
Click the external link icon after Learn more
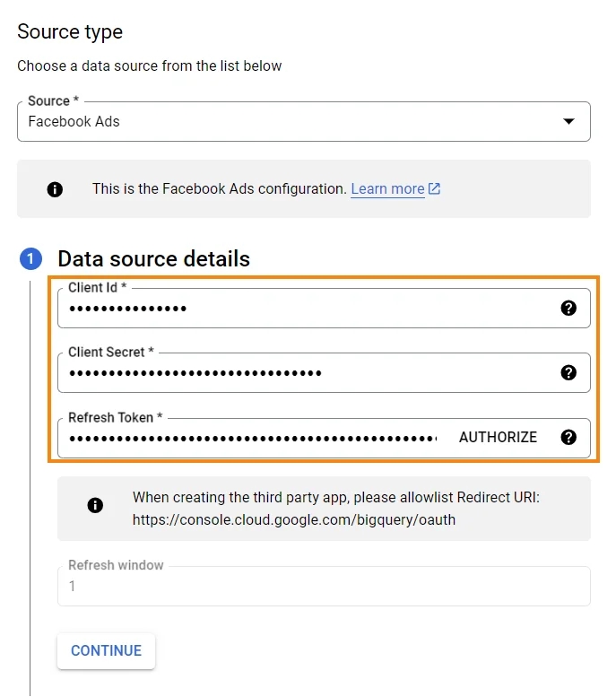click(434, 189)
